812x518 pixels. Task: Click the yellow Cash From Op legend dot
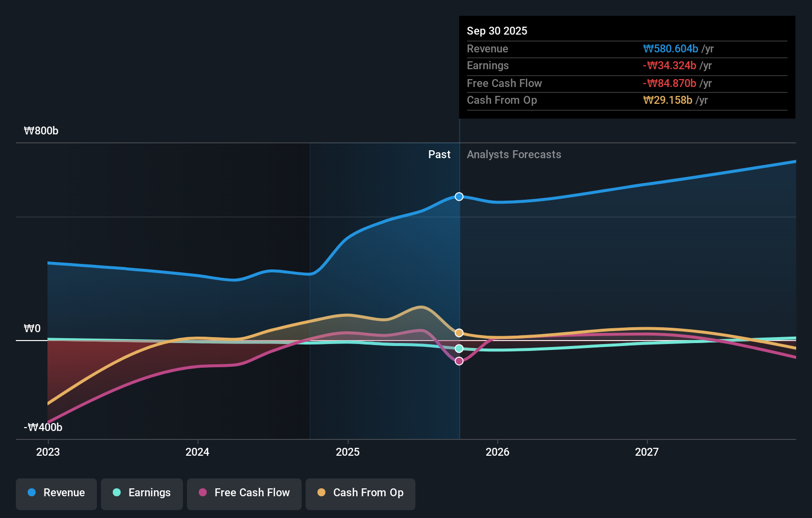(x=321, y=493)
